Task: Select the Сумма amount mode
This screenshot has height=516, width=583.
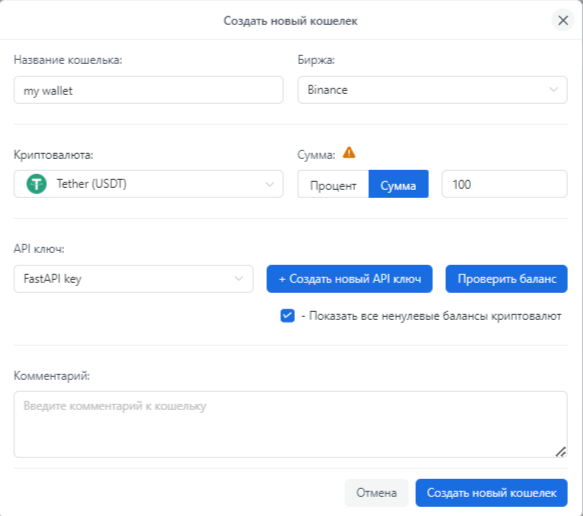Action: point(398,184)
